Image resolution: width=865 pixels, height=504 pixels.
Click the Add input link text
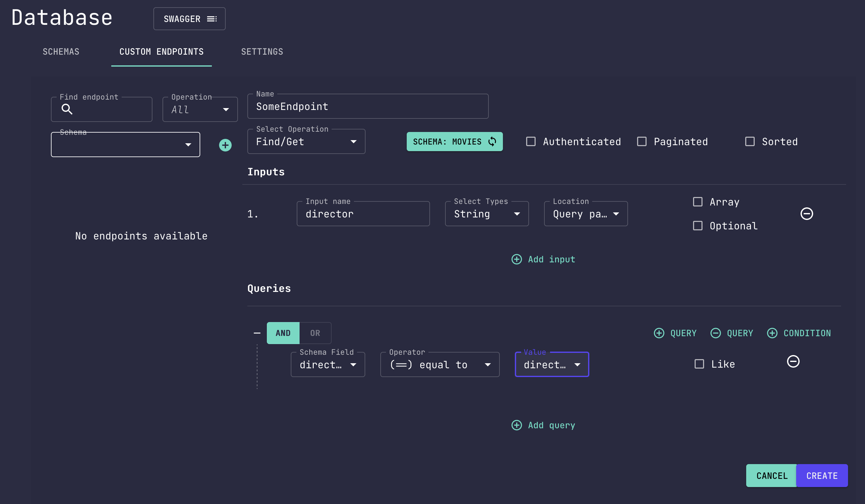(552, 259)
